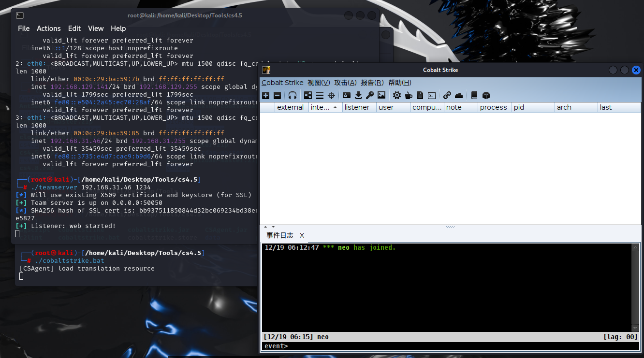The image size is (644, 358).
Task: Click './teamserver 192.168.31.46 1234' command text
Action: 91,187
